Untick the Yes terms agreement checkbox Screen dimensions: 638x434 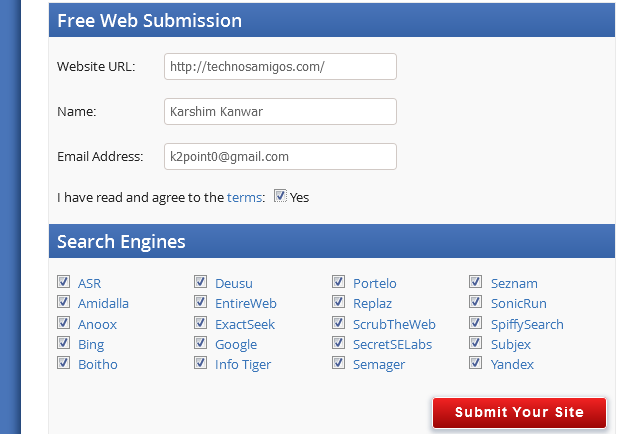click(x=280, y=197)
